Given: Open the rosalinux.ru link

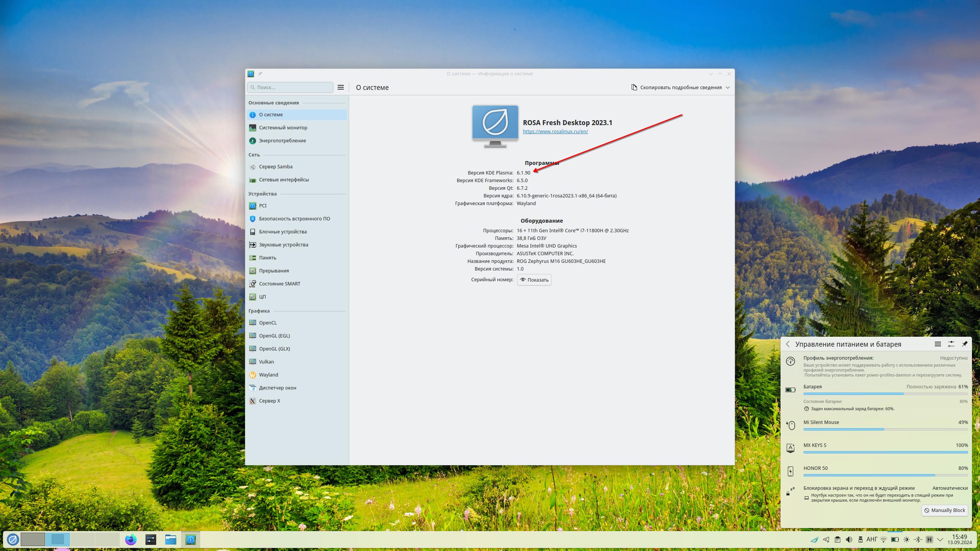Looking at the screenshot, I should [x=555, y=131].
